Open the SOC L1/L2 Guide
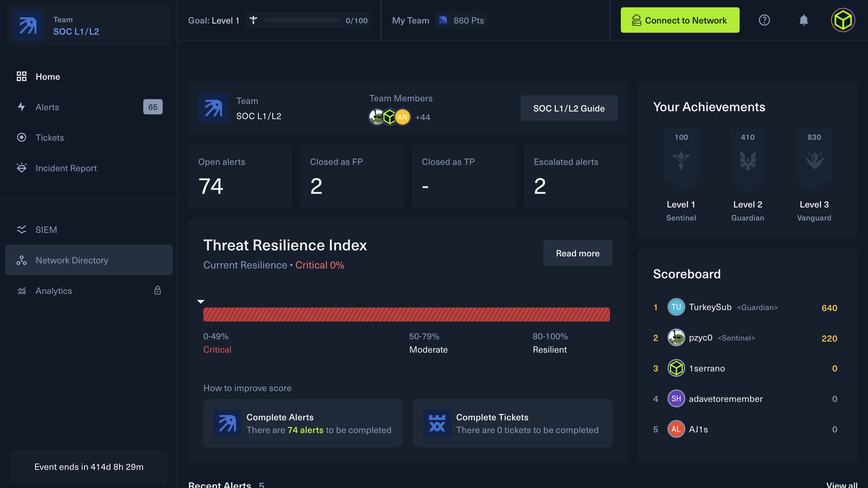The image size is (868, 488). point(568,108)
